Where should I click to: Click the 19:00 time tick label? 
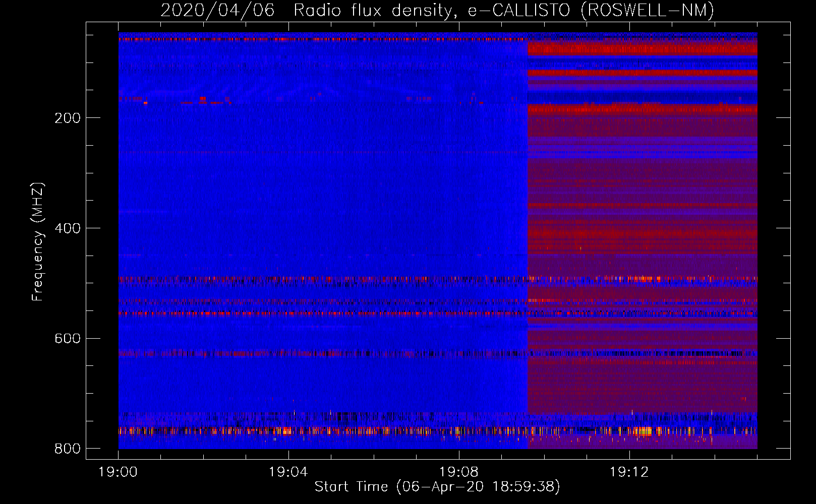tap(118, 472)
